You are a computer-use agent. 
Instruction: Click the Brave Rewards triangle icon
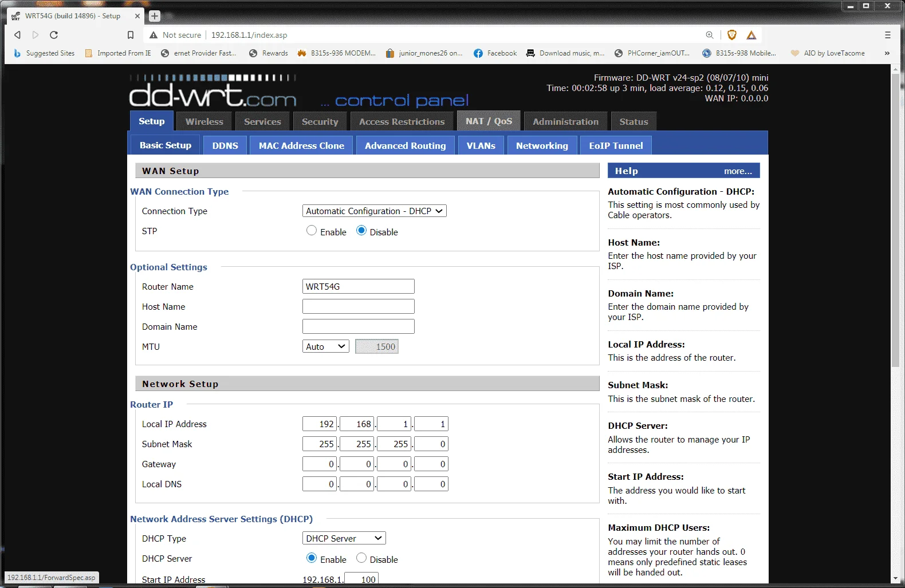point(751,35)
